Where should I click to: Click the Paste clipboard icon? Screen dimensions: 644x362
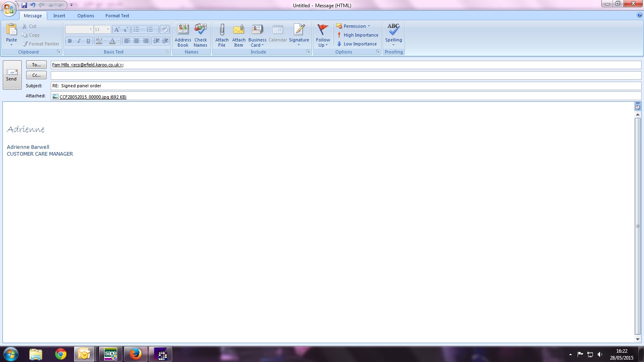tap(11, 30)
